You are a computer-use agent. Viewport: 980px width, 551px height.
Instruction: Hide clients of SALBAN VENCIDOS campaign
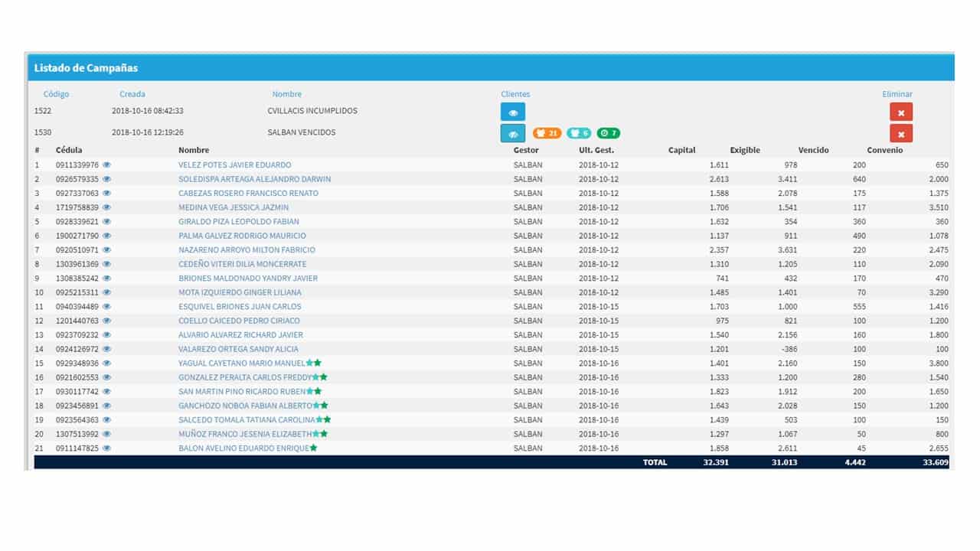tap(513, 133)
